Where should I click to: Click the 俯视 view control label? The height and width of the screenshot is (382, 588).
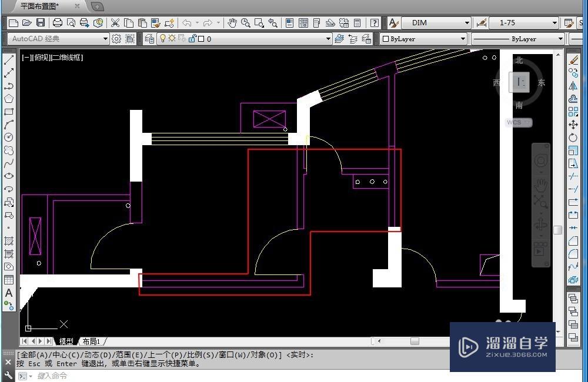click(x=41, y=58)
